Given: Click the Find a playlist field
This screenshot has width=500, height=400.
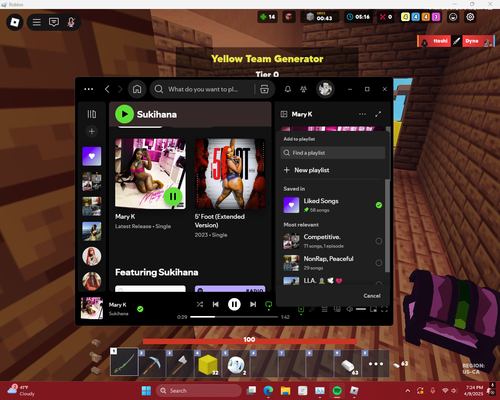Looking at the screenshot, I should coord(333,153).
